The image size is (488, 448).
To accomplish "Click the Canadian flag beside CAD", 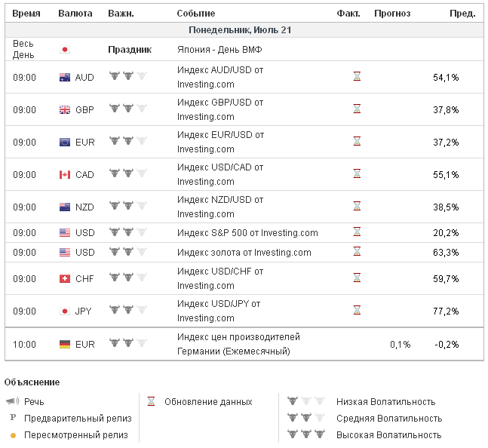I will coord(65,175).
